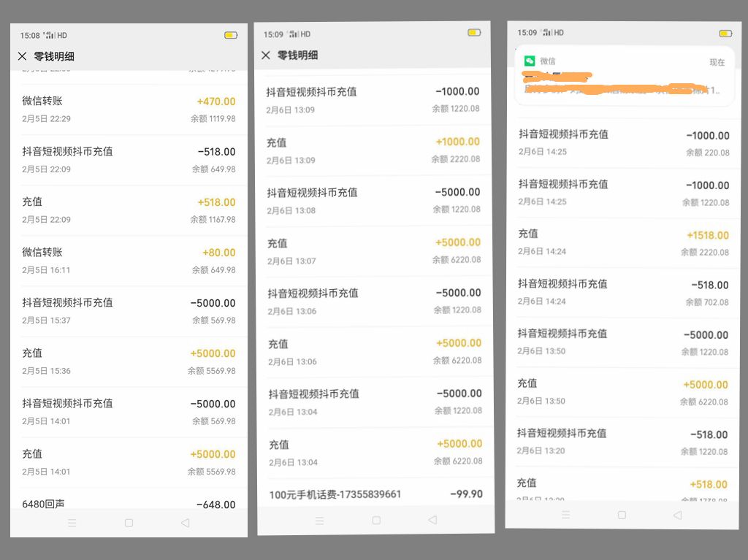
Task: Open 充值 +5000.00 entry at 2月5日 14:01
Action: tap(129, 463)
